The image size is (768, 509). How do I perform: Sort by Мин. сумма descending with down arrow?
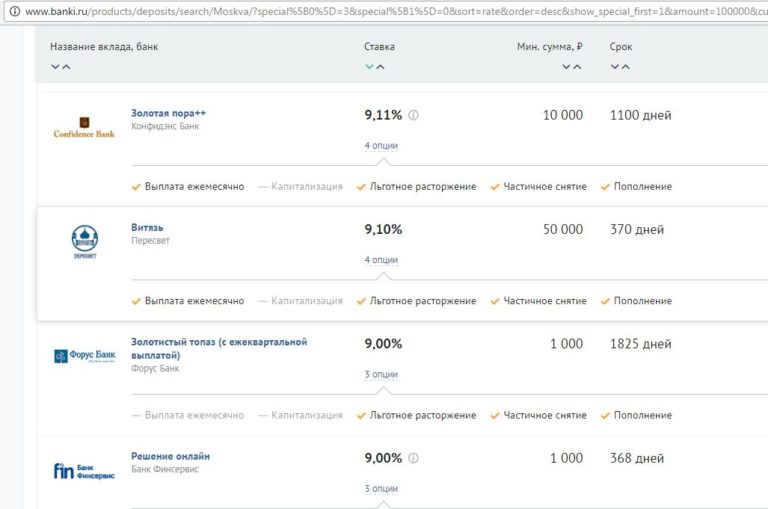(x=566, y=67)
